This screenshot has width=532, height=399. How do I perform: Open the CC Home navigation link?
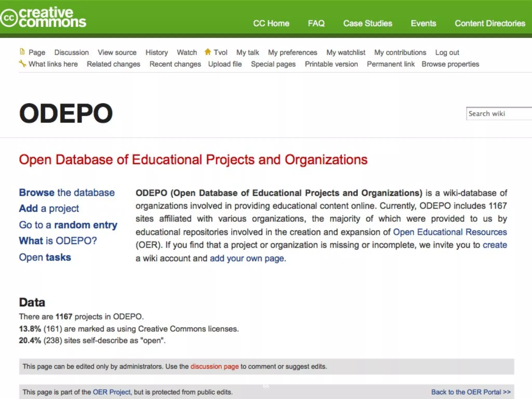coord(271,23)
